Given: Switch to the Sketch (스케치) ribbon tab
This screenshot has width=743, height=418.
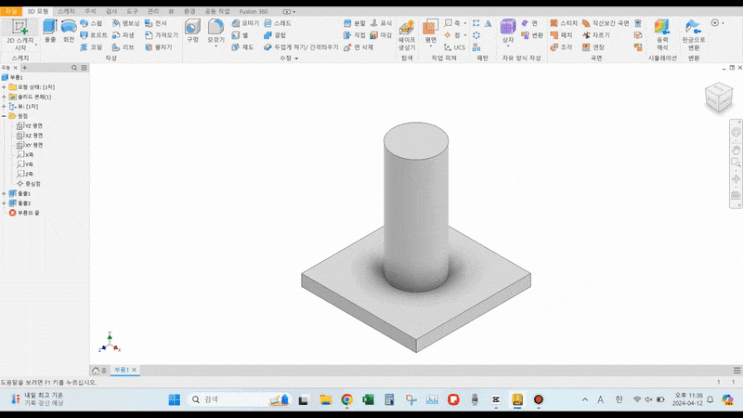Looking at the screenshot, I should [66, 11].
